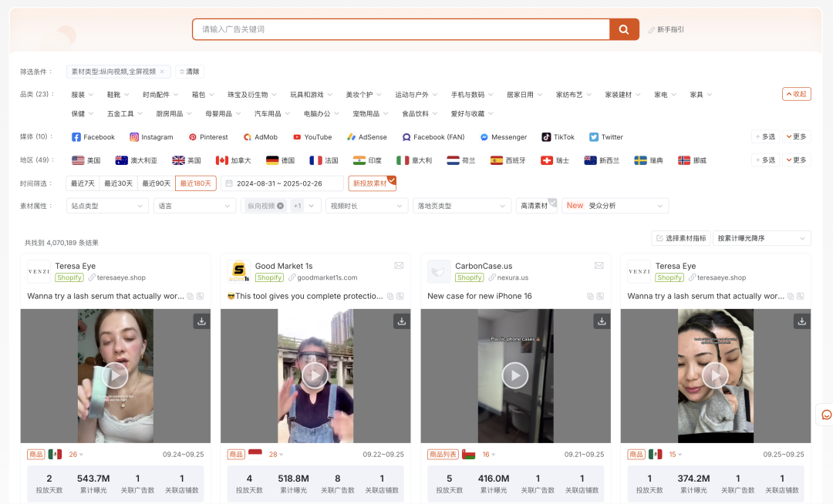The width and height of the screenshot is (833, 504).
Task: Filter by Instagram media
Action: (151, 137)
